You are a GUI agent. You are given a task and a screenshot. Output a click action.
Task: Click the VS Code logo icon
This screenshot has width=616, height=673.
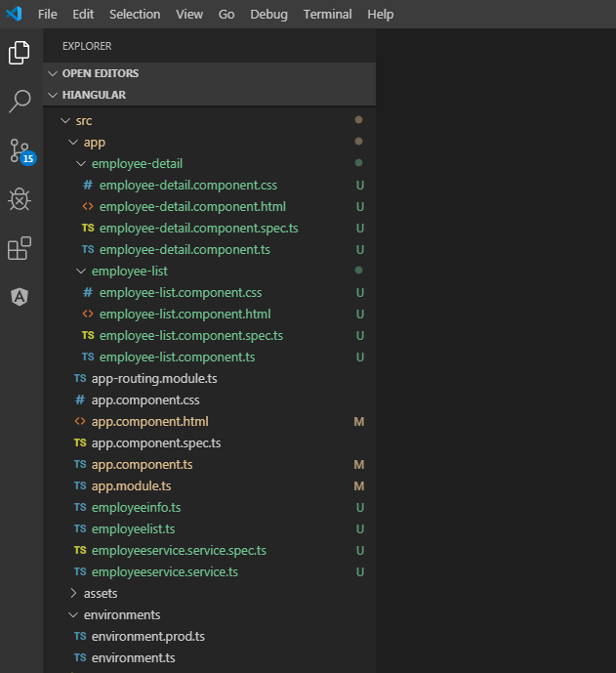[x=14, y=15]
